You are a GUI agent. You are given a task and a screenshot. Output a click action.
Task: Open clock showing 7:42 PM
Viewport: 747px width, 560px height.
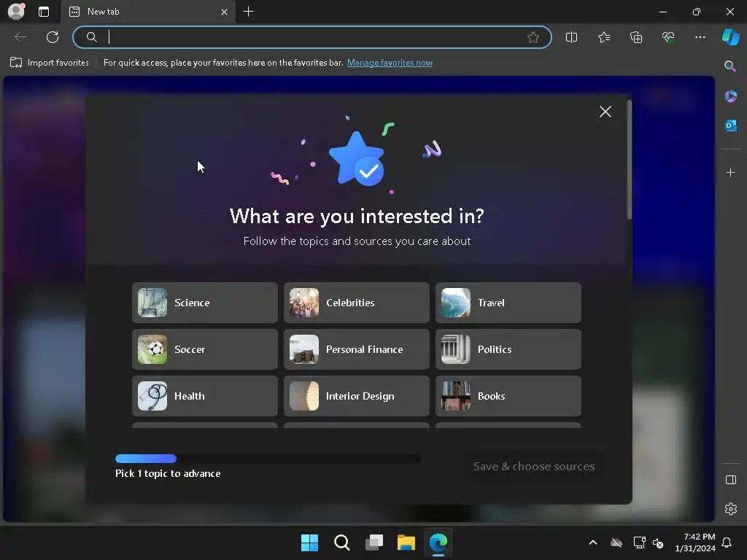(695, 542)
